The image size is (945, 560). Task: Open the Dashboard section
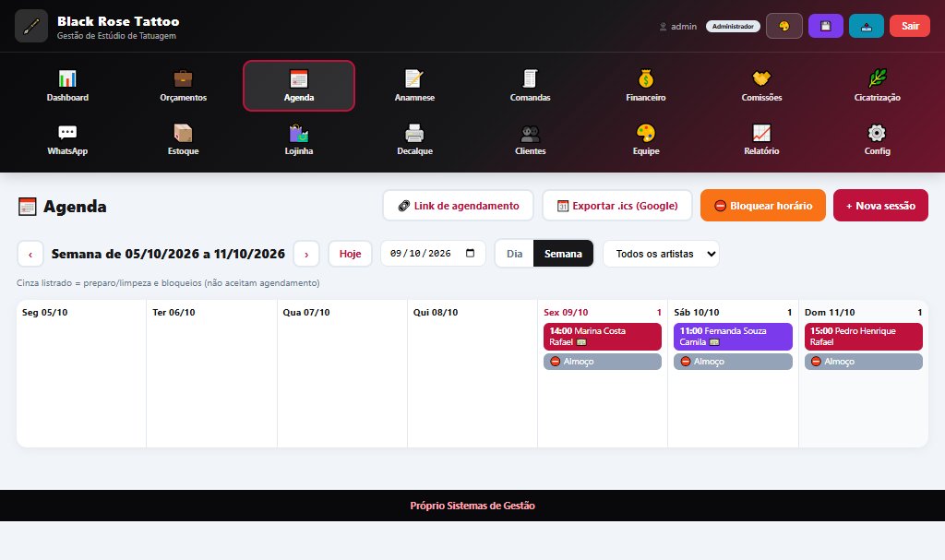(67, 86)
